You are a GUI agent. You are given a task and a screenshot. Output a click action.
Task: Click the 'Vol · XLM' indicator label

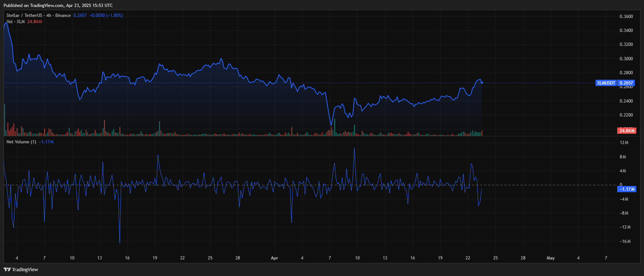click(16, 22)
